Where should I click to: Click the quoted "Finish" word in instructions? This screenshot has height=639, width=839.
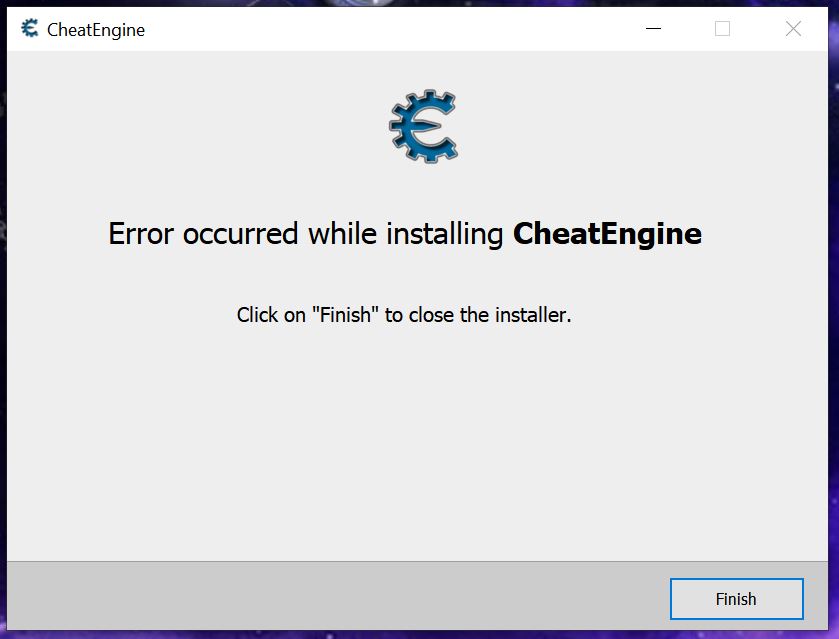[x=345, y=315]
